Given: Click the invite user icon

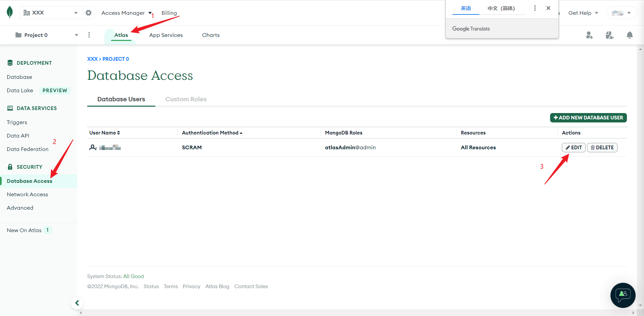Looking at the screenshot, I should [x=589, y=35].
